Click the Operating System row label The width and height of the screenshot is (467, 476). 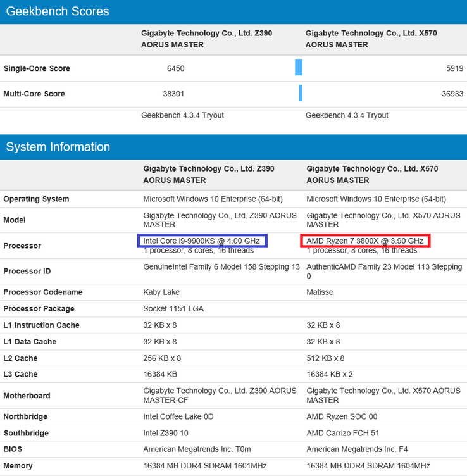[36, 199]
